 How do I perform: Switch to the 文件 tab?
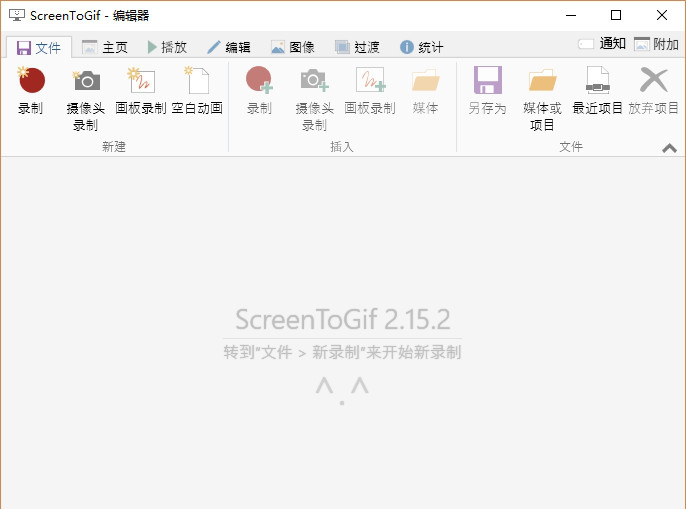point(39,48)
